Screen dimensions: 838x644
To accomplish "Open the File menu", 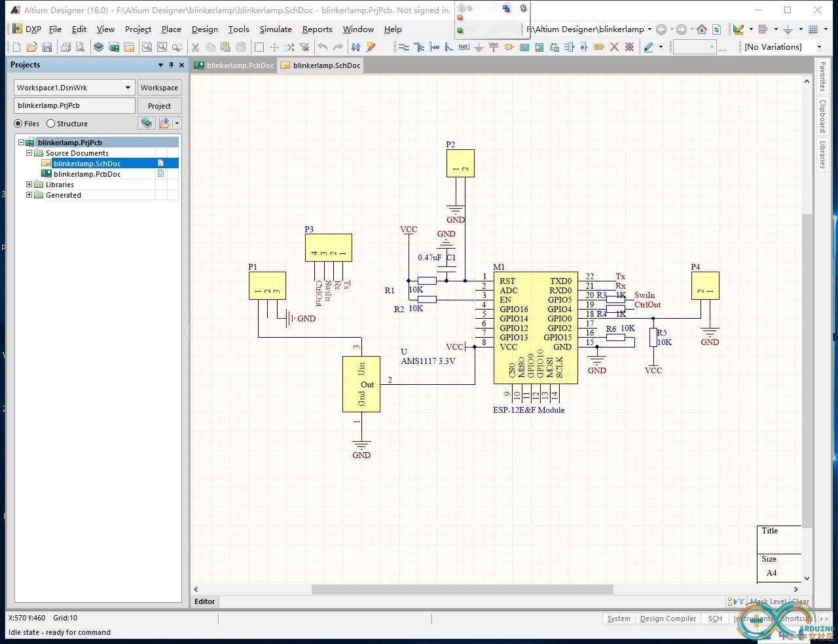I will (55, 29).
